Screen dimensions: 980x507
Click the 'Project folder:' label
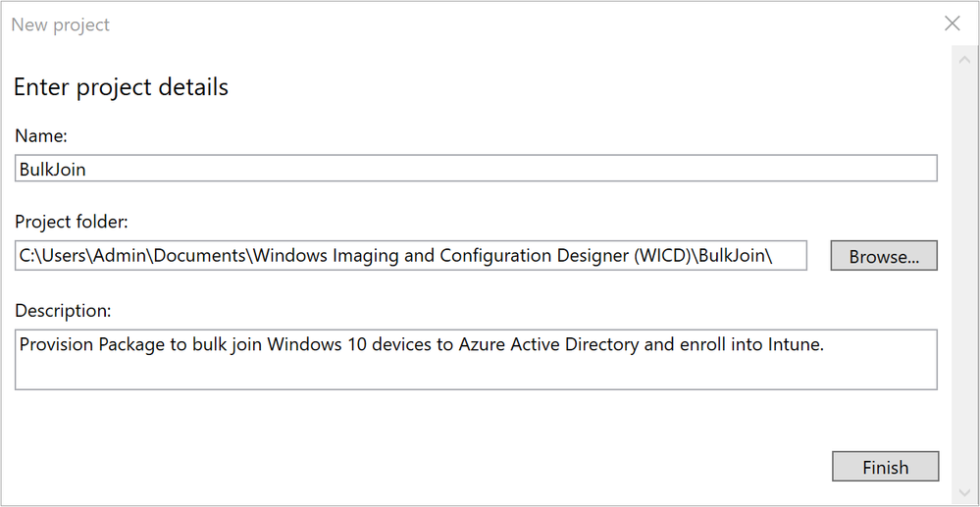click(71, 223)
